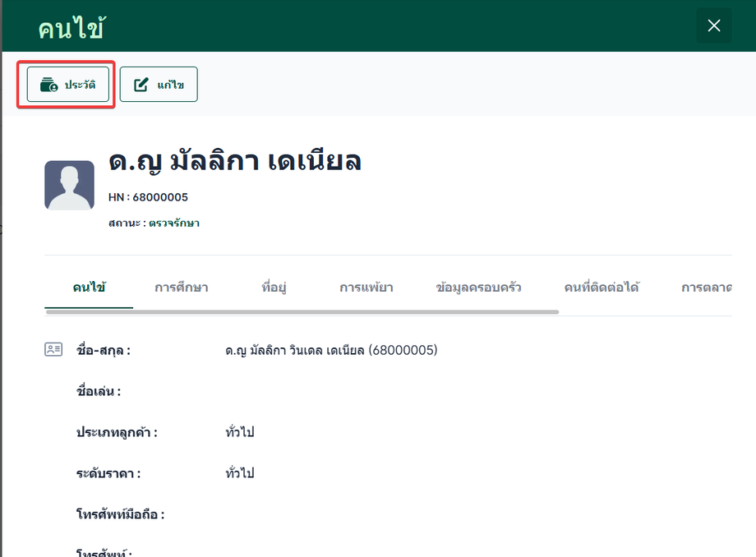The image size is (756, 557).
Task: Open the ข้อมูลครอบครัว tab
Action: point(478,288)
